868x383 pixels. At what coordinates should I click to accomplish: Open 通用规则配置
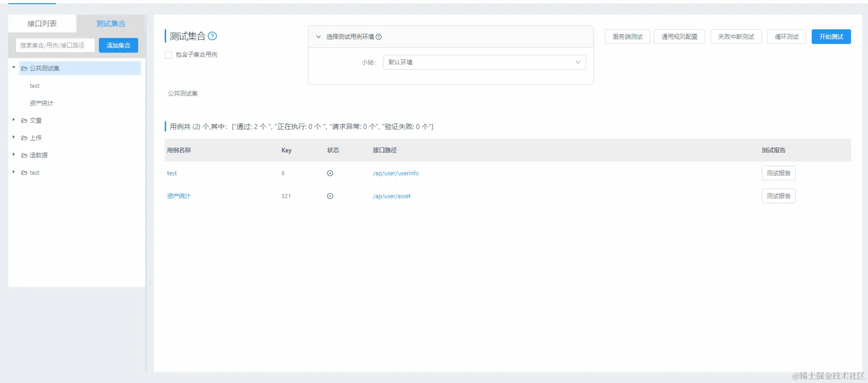tap(679, 37)
